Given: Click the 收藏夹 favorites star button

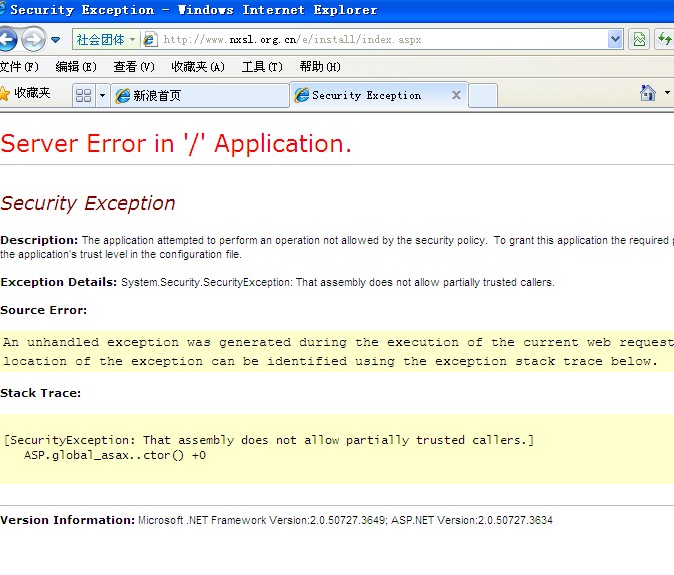Looking at the screenshot, I should [x=26, y=94].
